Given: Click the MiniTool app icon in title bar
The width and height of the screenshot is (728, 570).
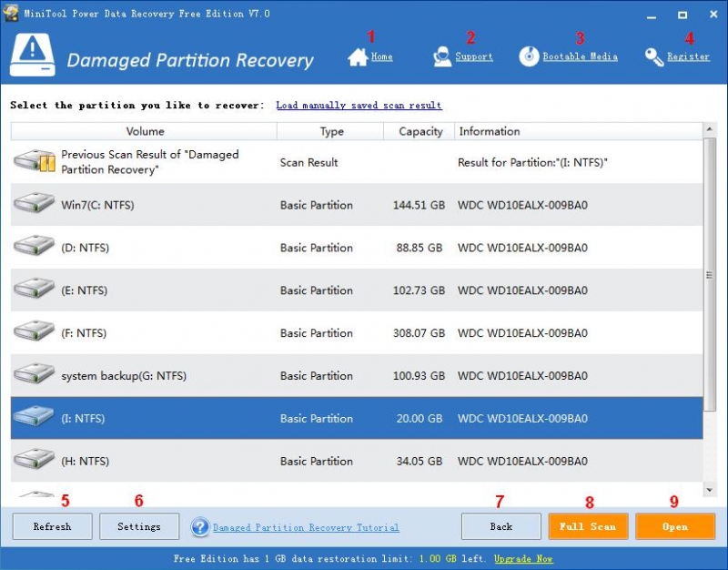Looking at the screenshot, I should [10, 13].
